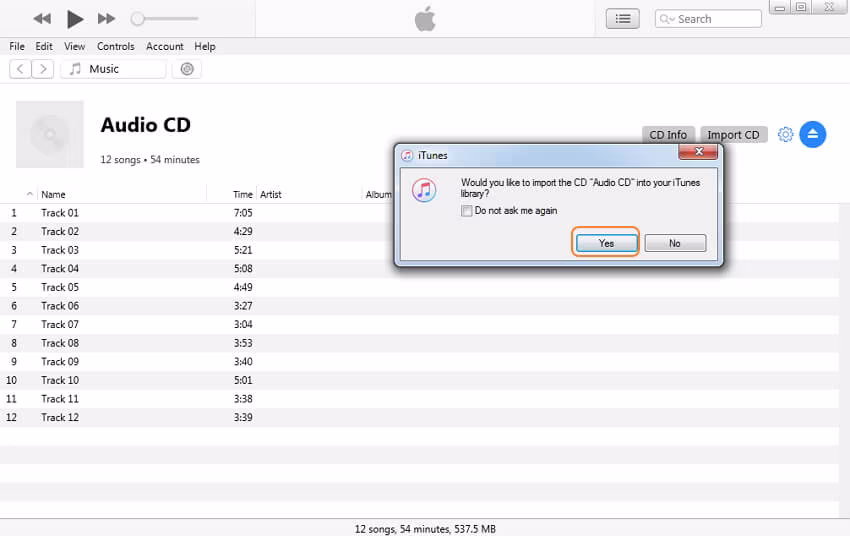Sort by the Name column header

(53, 195)
